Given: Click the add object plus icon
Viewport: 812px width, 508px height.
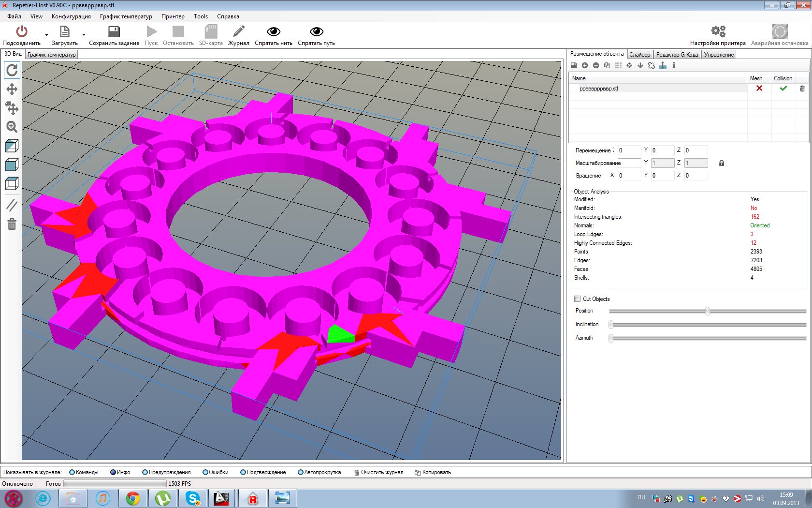Looking at the screenshot, I should click(x=585, y=65).
